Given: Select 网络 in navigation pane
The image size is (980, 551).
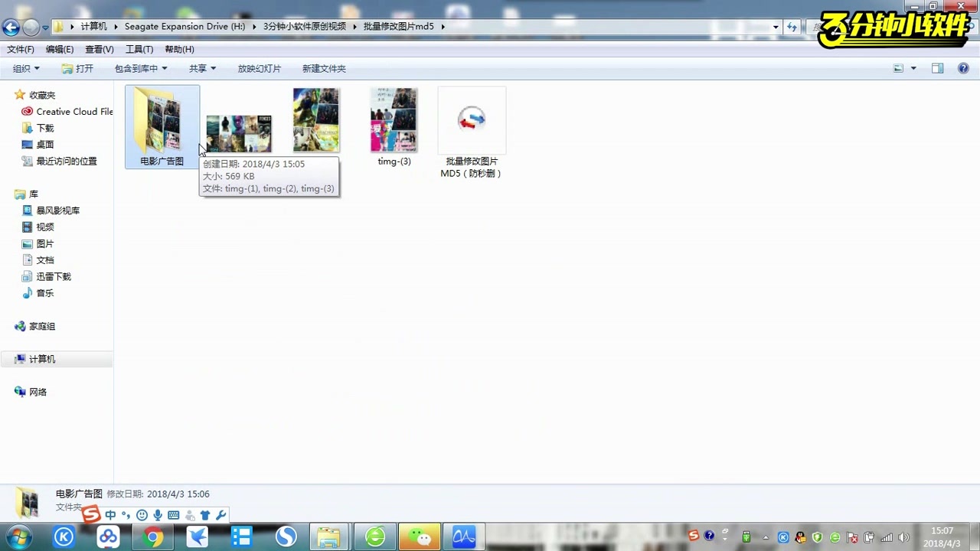Looking at the screenshot, I should 31,392.
